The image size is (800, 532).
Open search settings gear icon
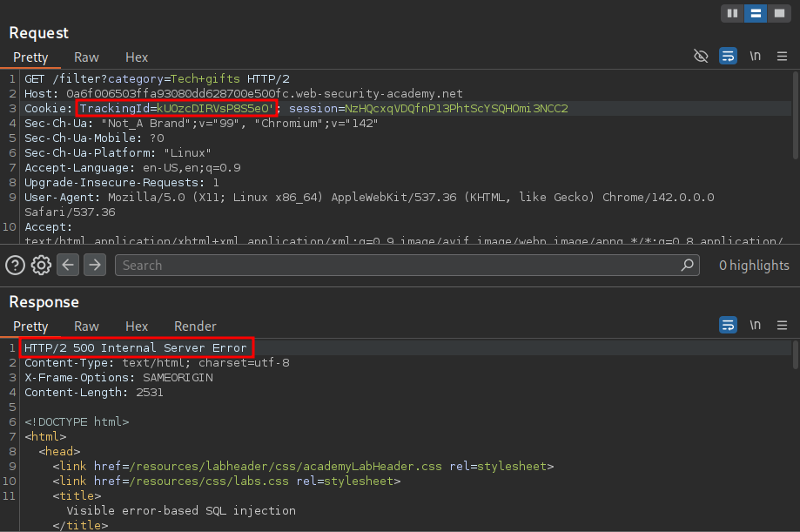pos(41,265)
